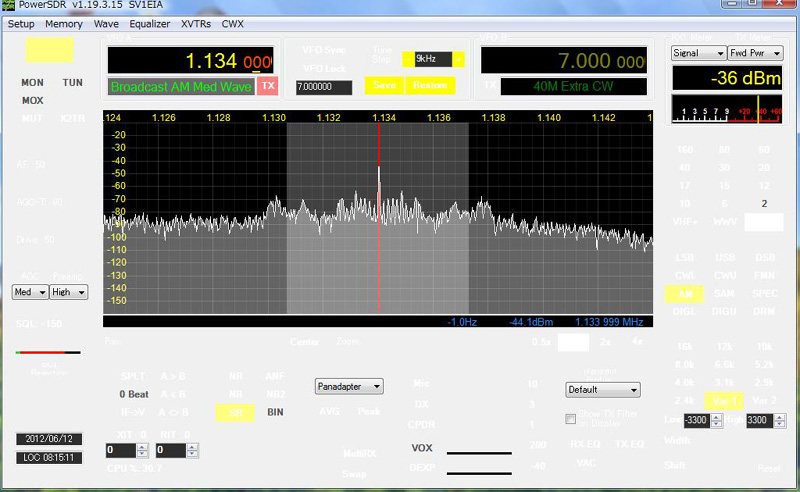Open the Equalizer menu
Viewport: 800px width, 492px height.
[150, 23]
